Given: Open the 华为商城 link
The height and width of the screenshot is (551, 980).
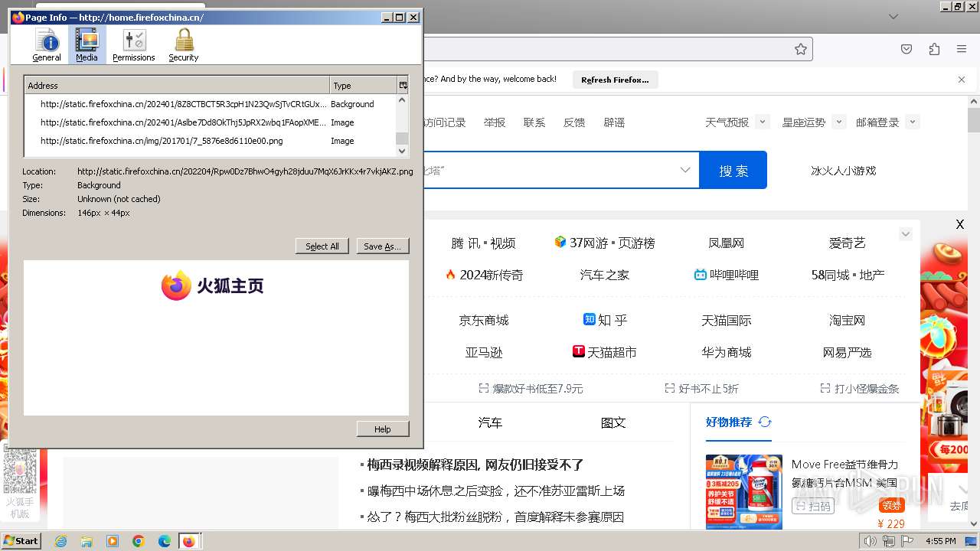Looking at the screenshot, I should pos(727,353).
